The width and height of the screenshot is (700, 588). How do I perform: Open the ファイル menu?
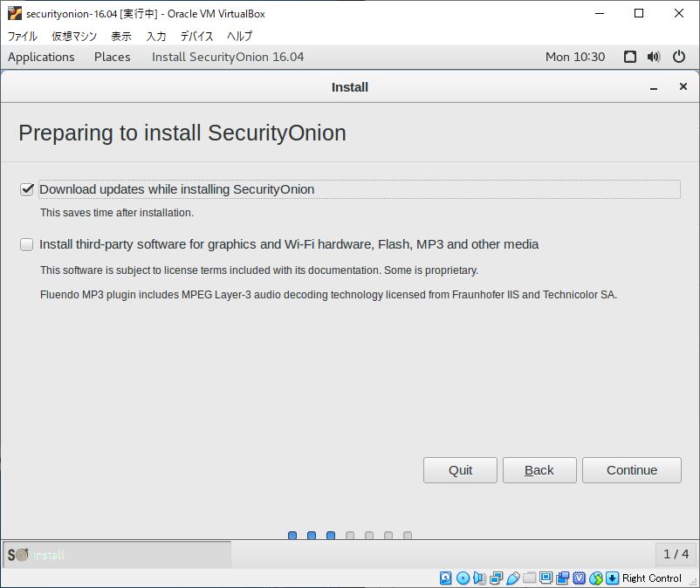point(23,36)
